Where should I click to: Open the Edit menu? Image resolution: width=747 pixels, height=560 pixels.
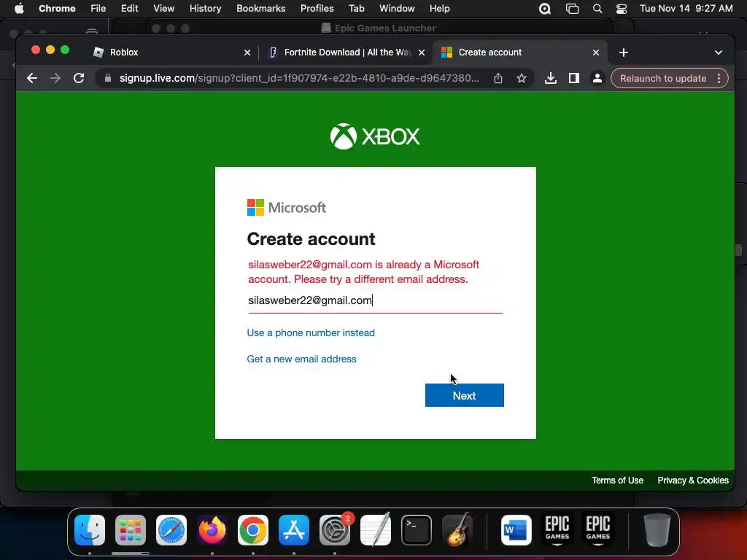[x=130, y=9]
